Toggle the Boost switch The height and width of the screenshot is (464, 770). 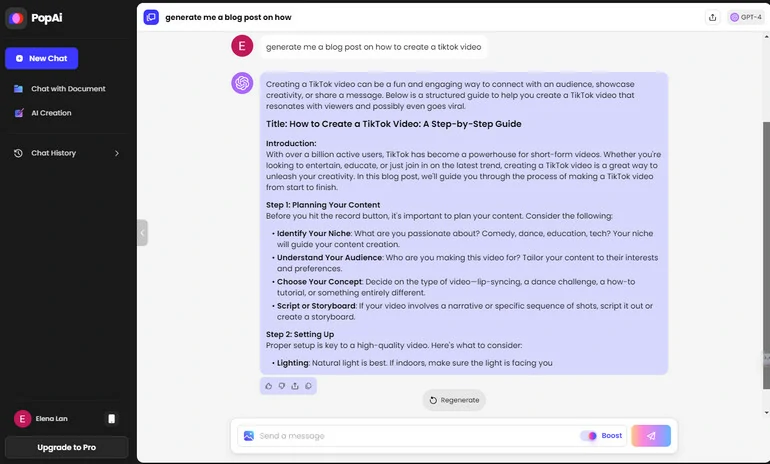[x=588, y=436]
